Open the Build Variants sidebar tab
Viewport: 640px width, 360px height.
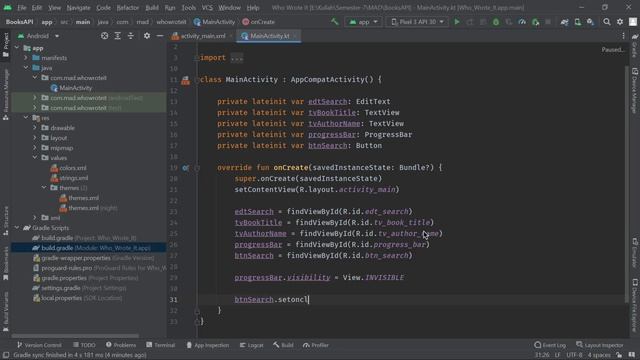click(5, 311)
